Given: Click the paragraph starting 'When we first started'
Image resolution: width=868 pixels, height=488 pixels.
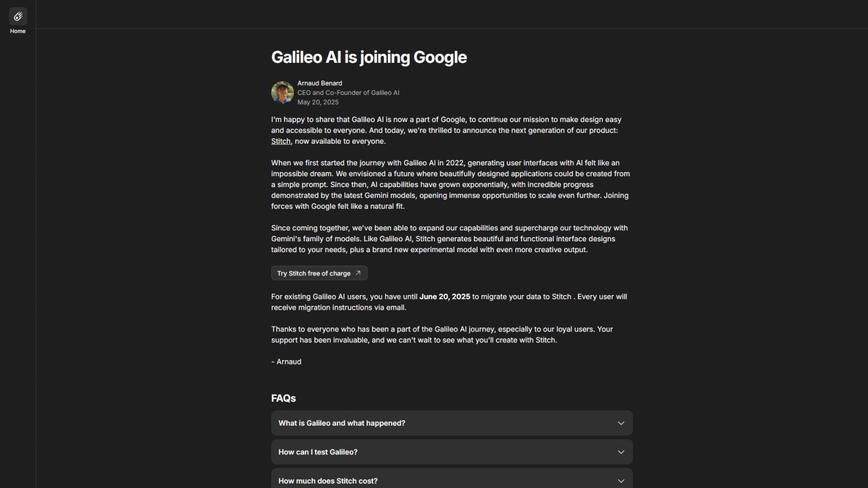Looking at the screenshot, I should click(x=450, y=184).
